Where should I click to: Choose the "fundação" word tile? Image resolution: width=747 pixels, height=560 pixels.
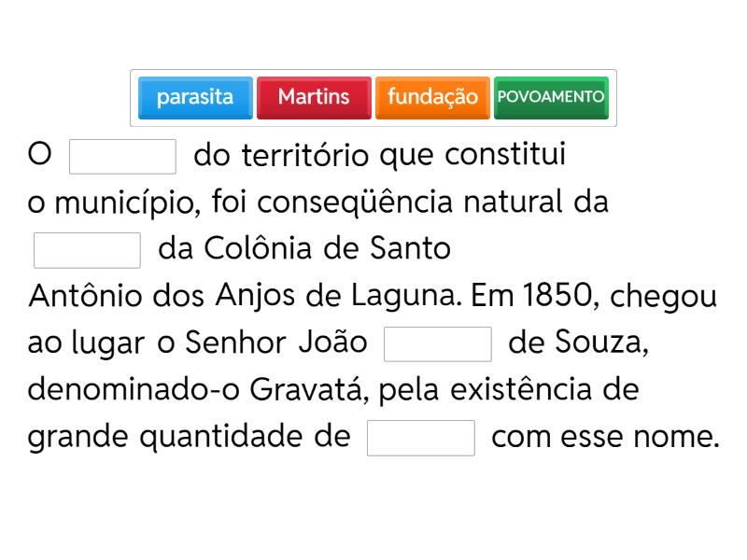point(432,97)
